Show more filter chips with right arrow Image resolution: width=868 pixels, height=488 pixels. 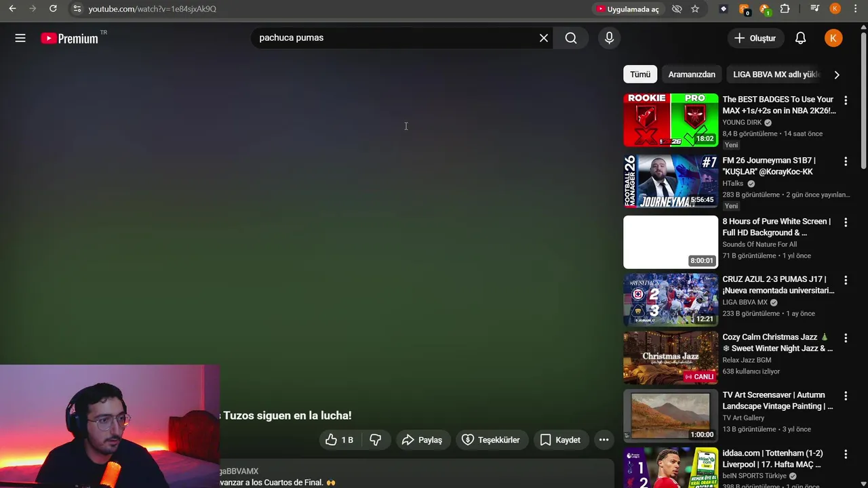coord(836,75)
